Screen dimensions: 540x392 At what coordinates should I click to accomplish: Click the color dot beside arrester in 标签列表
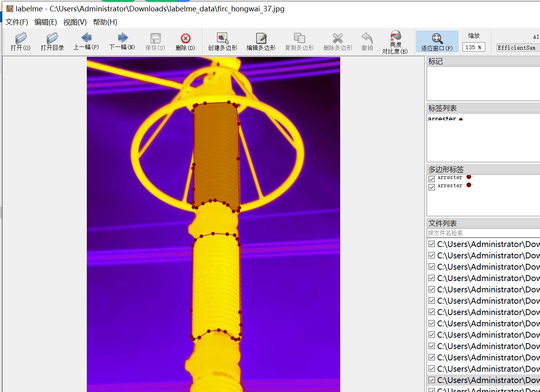click(461, 119)
